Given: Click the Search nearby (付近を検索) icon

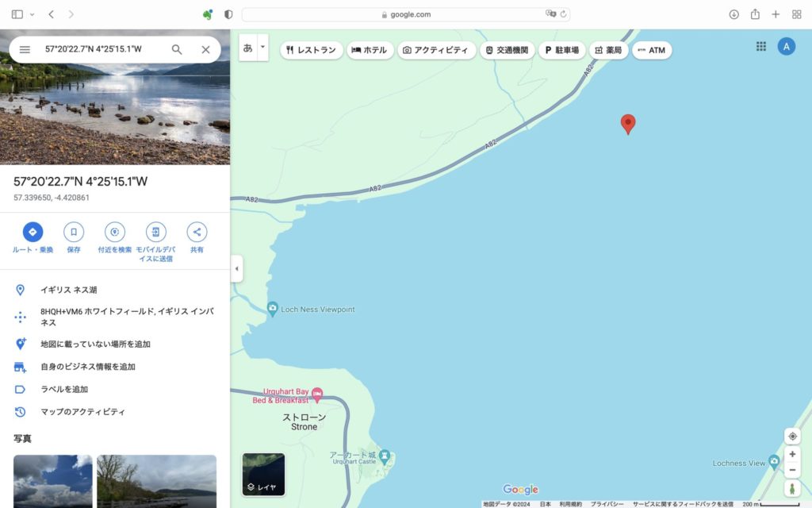Looking at the screenshot, I should pyautogui.click(x=115, y=232).
